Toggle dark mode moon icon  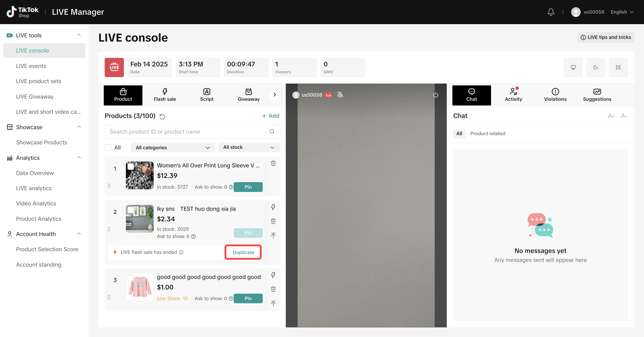pos(595,67)
